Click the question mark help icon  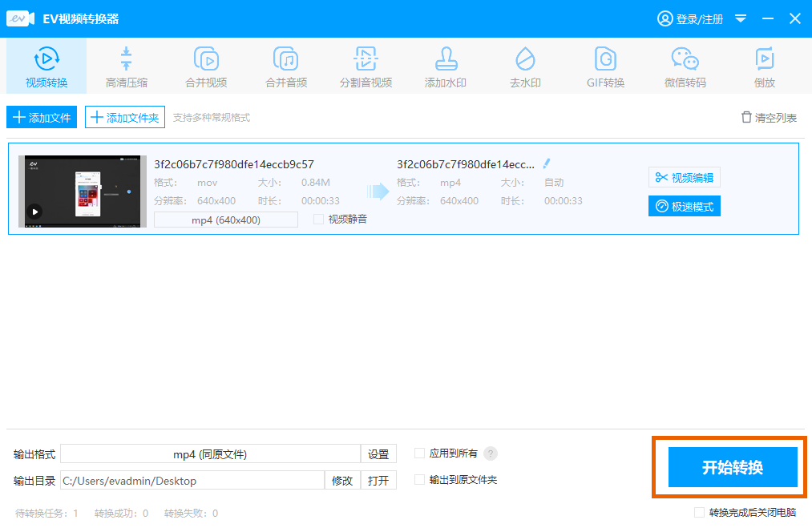pyautogui.click(x=491, y=453)
